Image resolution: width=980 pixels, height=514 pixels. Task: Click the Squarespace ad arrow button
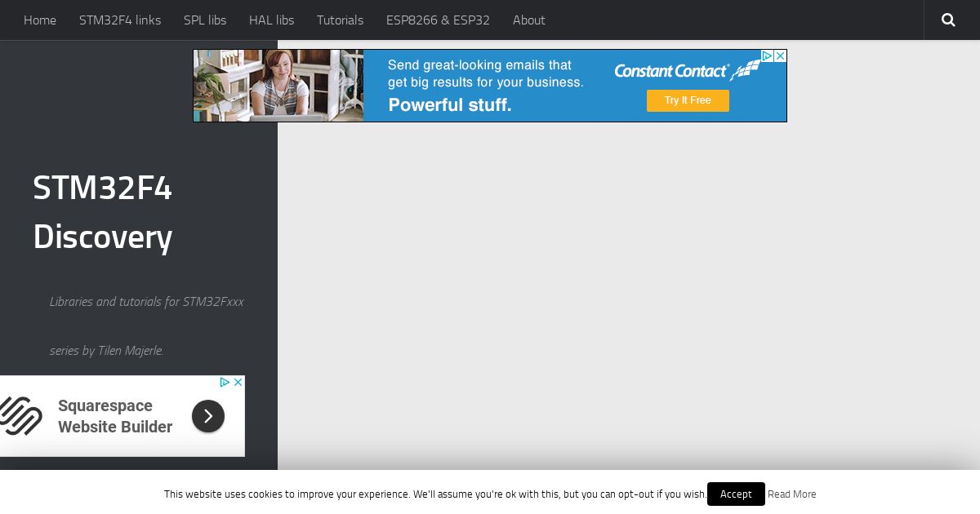point(208,416)
